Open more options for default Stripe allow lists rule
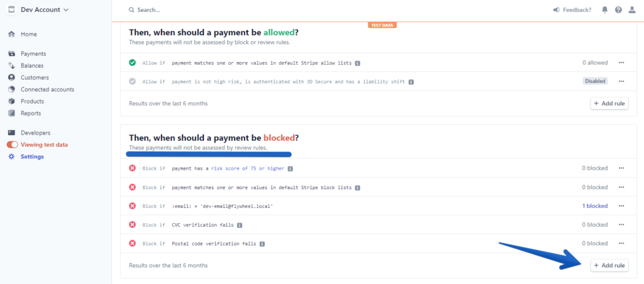Image resolution: width=644 pixels, height=284 pixels. (621, 63)
